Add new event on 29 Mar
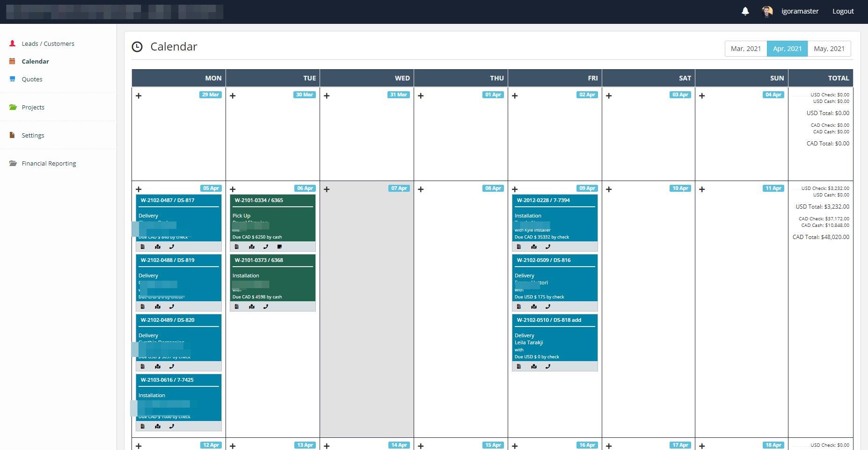868x450 pixels. [139, 96]
